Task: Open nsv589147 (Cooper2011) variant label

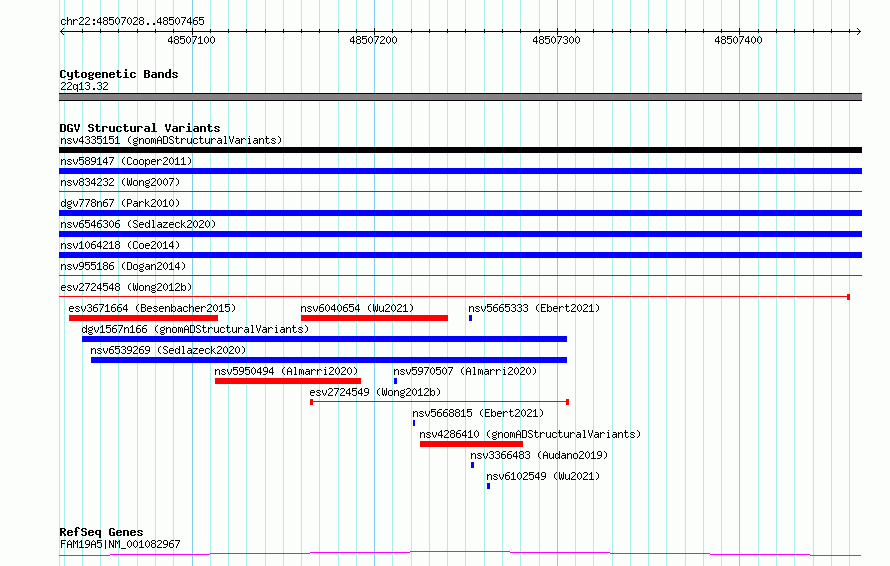Action: pos(126,161)
